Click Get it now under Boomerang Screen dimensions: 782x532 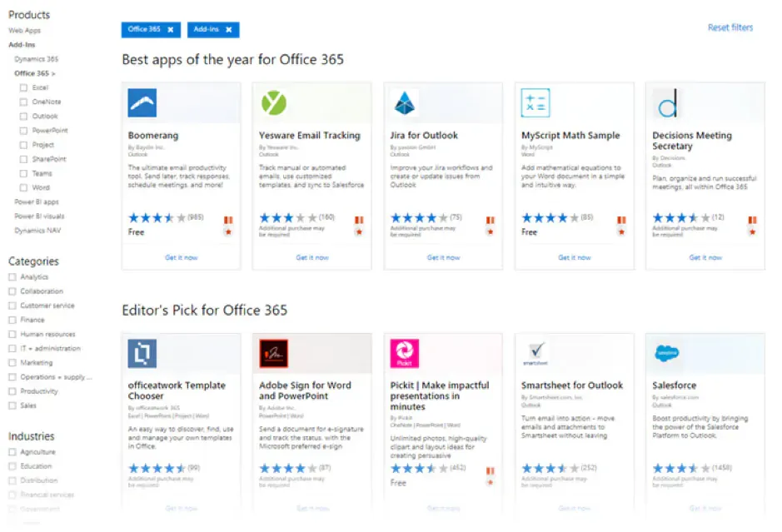pyautogui.click(x=182, y=257)
